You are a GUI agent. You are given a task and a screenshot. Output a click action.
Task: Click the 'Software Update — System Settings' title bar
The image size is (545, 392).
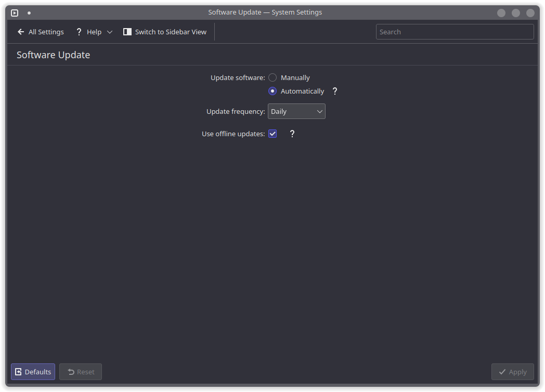[265, 12]
